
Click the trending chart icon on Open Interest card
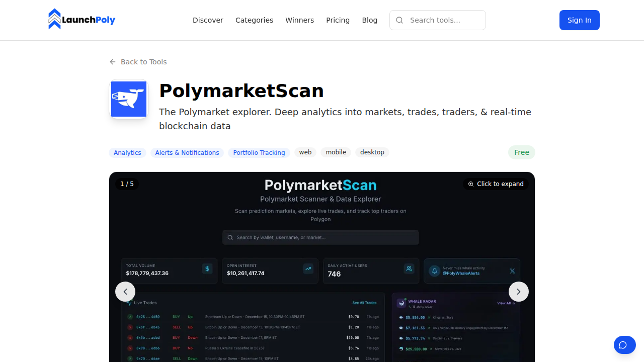click(308, 268)
